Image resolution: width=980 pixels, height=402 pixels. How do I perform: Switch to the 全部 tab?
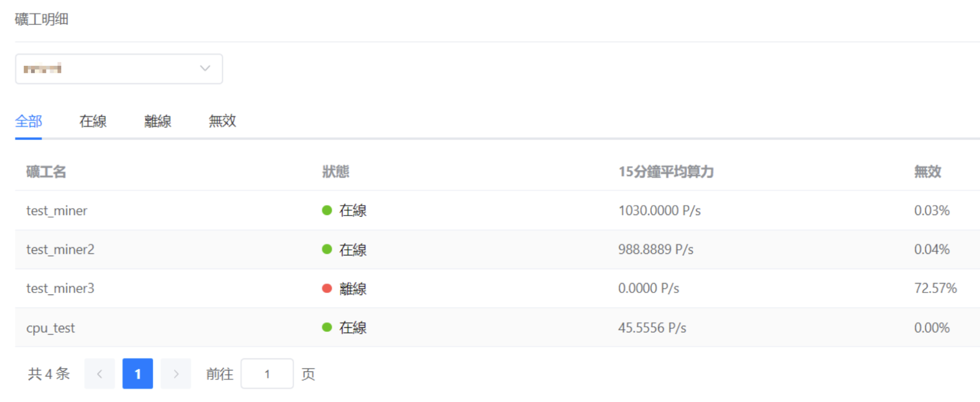[28, 121]
